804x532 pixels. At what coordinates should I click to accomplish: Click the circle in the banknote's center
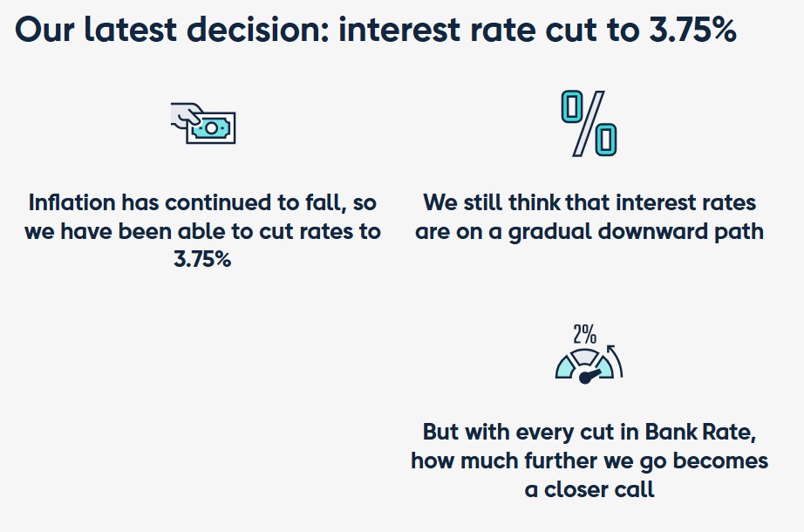210,127
